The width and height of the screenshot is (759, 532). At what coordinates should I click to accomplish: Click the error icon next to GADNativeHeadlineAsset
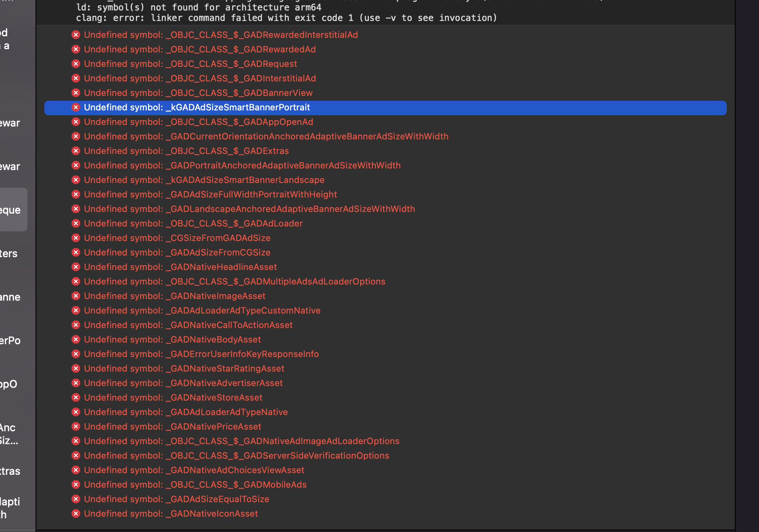pyautogui.click(x=76, y=267)
